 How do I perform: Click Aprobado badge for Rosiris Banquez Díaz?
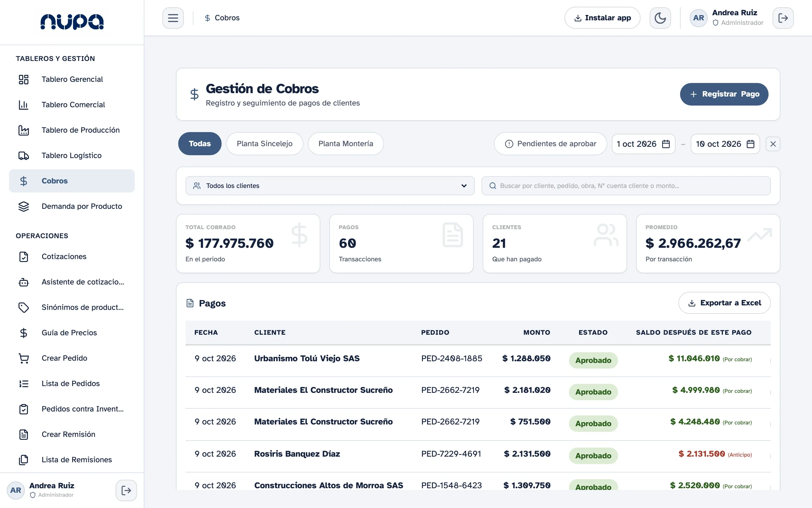coord(593,456)
